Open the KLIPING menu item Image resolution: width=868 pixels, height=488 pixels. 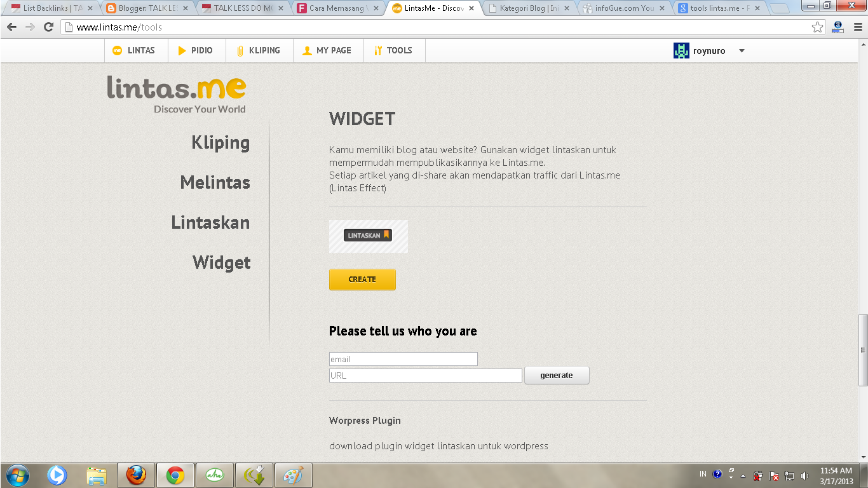click(259, 51)
